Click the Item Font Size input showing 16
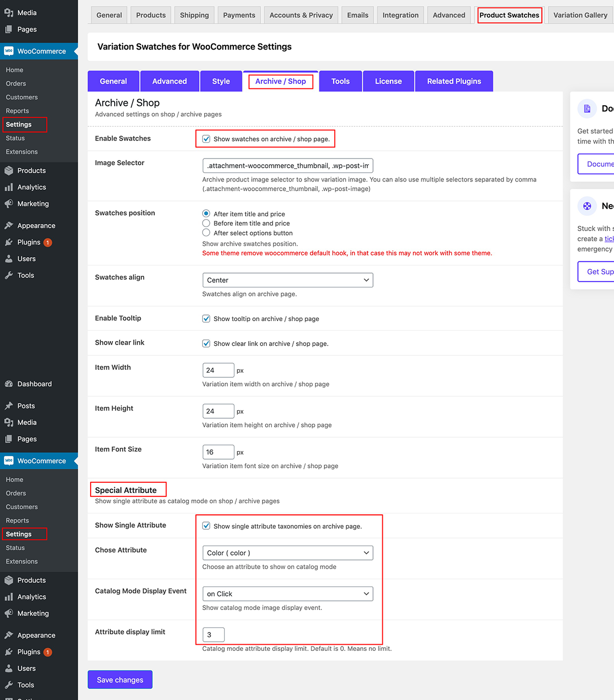The height and width of the screenshot is (700, 614). [218, 452]
